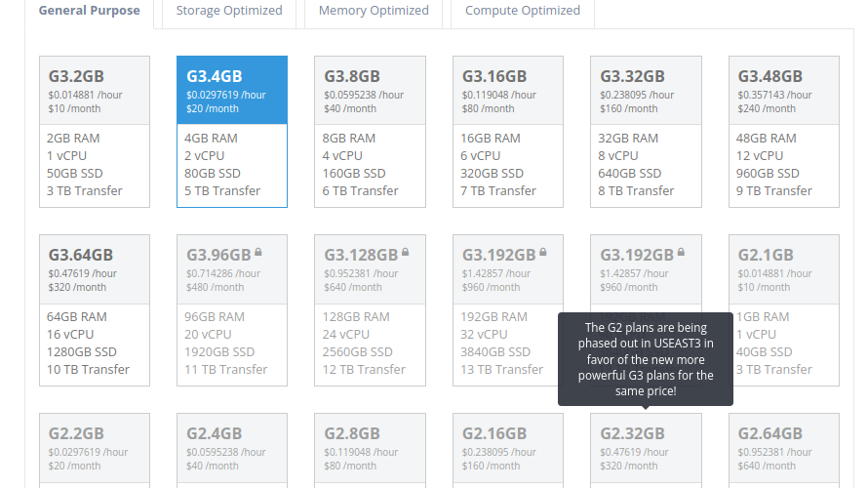Screen dimensions: 868x488
Task: Choose the selected G3.4GB plan card
Action: (232, 132)
